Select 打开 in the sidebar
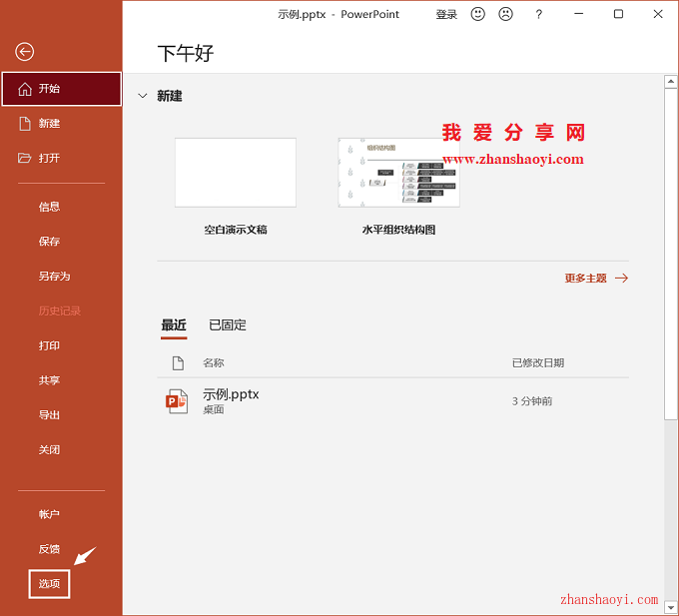Viewport: 679px width, 616px height. click(62, 158)
